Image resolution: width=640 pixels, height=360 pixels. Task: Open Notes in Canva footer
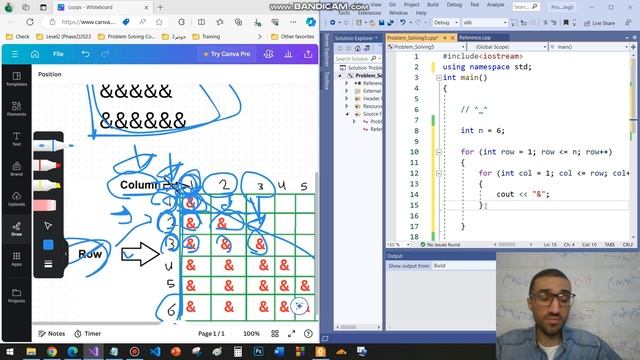click(52, 333)
